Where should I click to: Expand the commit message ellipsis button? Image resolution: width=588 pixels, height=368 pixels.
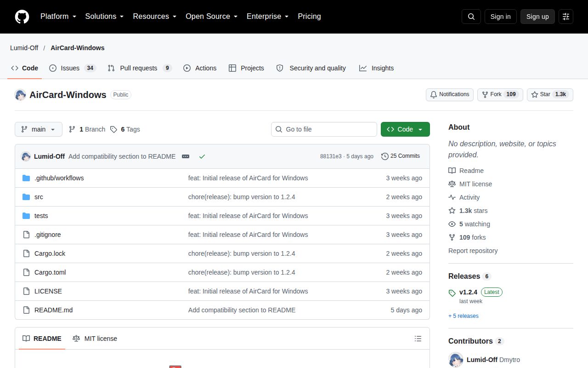pyautogui.click(x=186, y=156)
